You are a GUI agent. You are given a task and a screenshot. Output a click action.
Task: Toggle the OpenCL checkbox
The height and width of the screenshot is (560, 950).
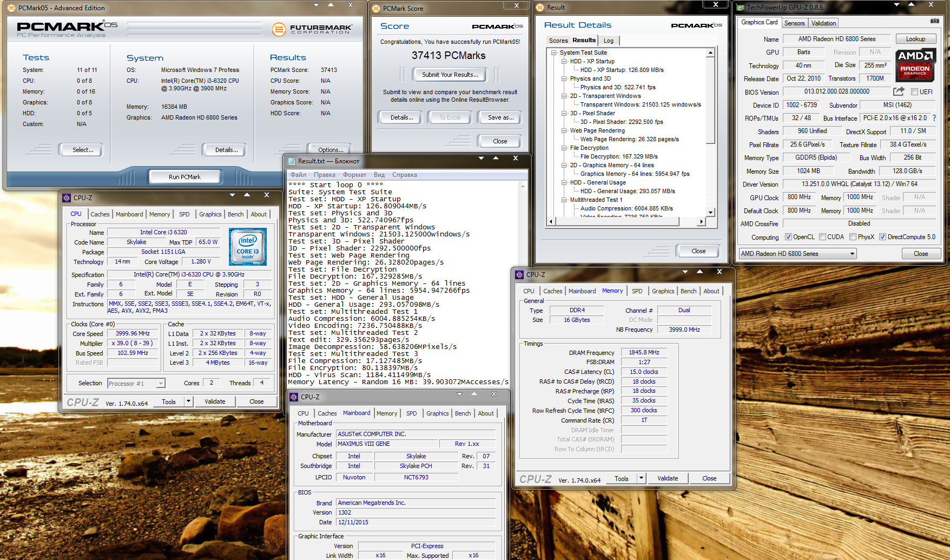788,237
